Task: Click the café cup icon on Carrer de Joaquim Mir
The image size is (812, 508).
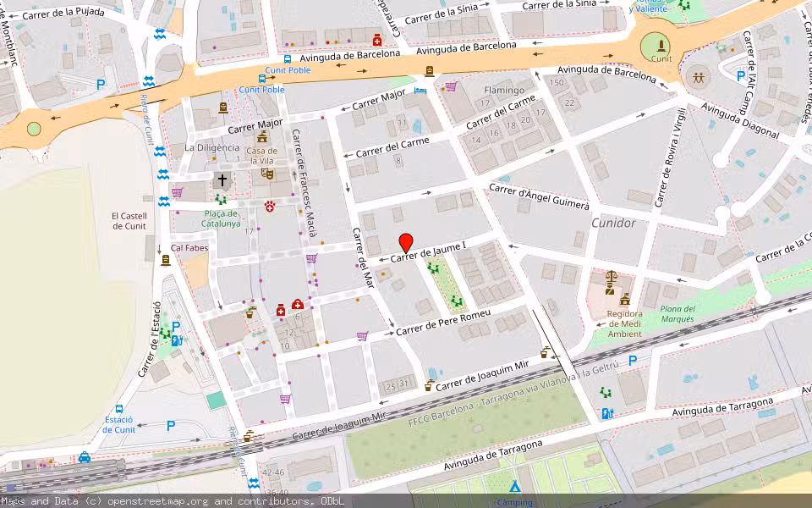Action: (429, 385)
